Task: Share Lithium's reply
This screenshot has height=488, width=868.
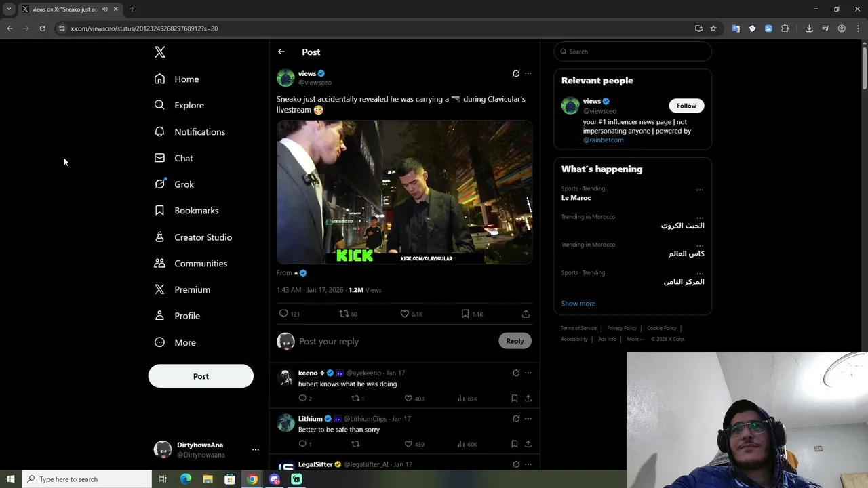Action: click(x=528, y=444)
